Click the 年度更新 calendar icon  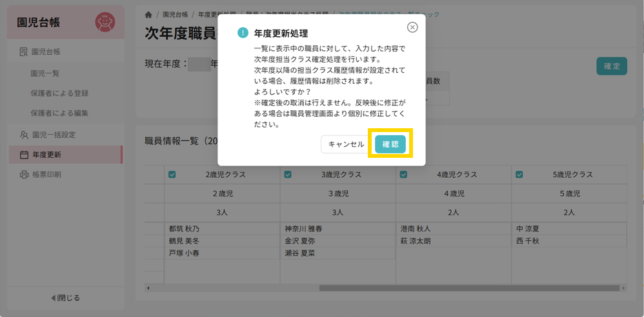[x=24, y=155]
